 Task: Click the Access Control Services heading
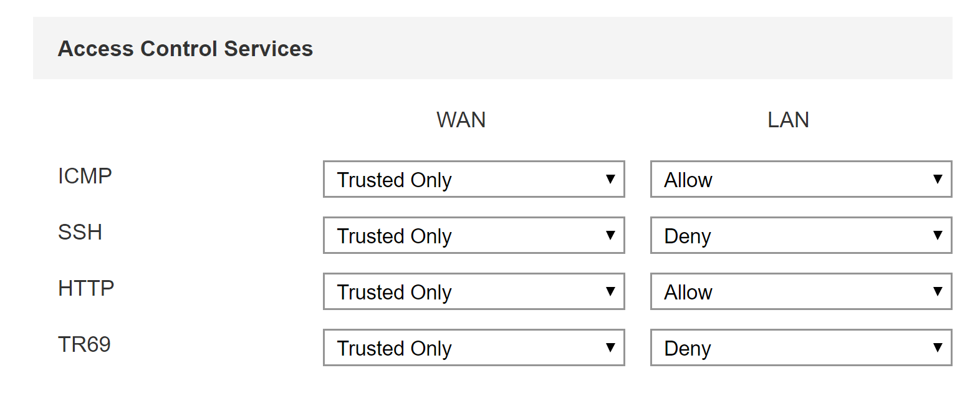185,49
